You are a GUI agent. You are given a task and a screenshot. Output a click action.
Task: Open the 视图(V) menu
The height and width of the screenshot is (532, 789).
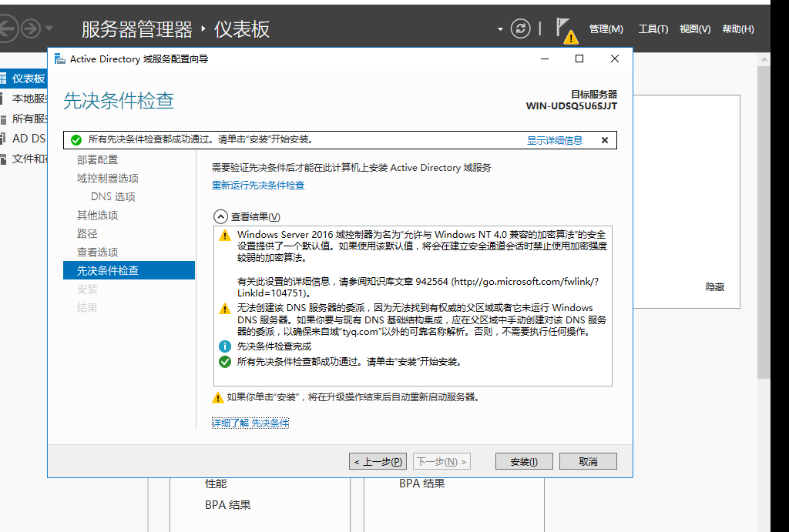(x=695, y=28)
